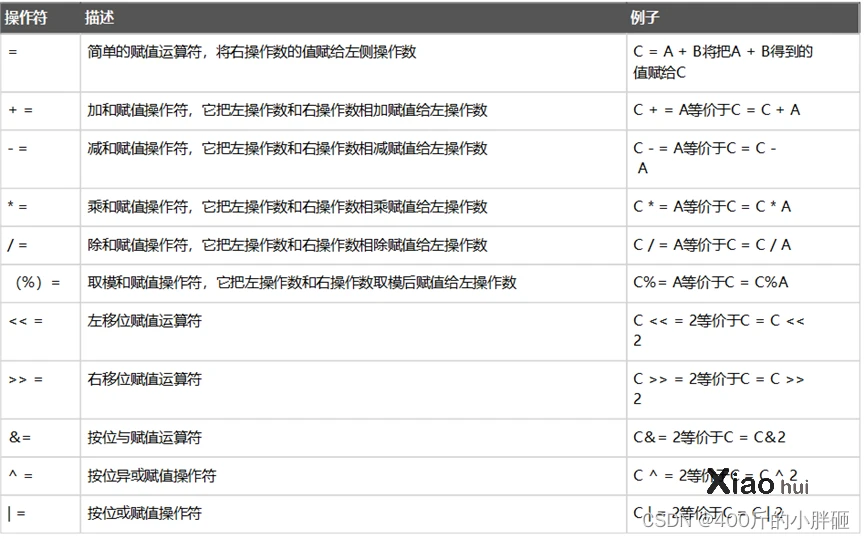Image resolution: width=865 pixels, height=539 pixels.
Task: Select the example 'C%= A等价于C = C%A'
Action: point(710,283)
